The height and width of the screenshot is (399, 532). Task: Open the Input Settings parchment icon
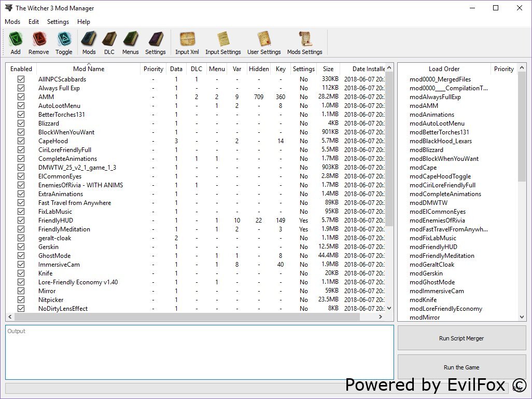coord(223,39)
